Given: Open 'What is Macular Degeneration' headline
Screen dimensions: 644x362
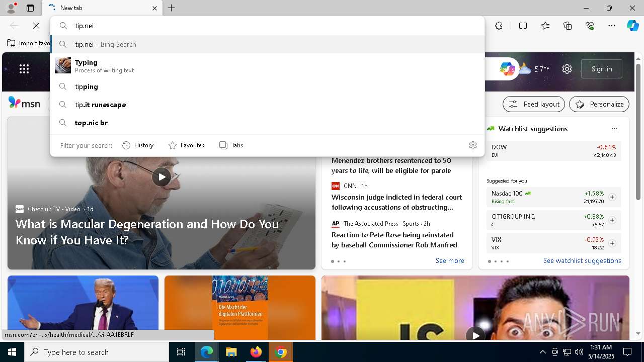Looking at the screenshot, I should pyautogui.click(x=147, y=232).
